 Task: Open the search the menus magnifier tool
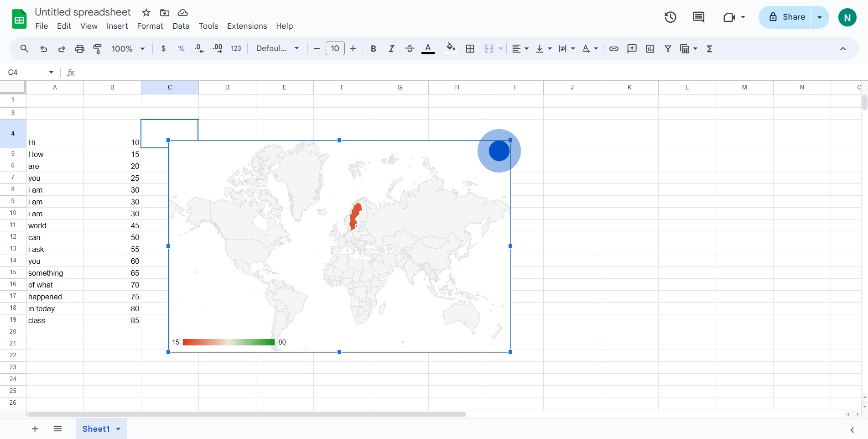(x=24, y=48)
